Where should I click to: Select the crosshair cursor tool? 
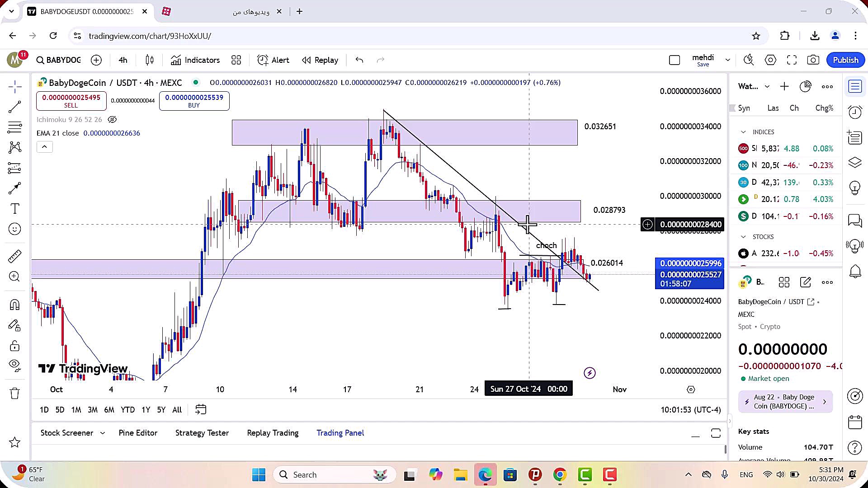(x=14, y=87)
